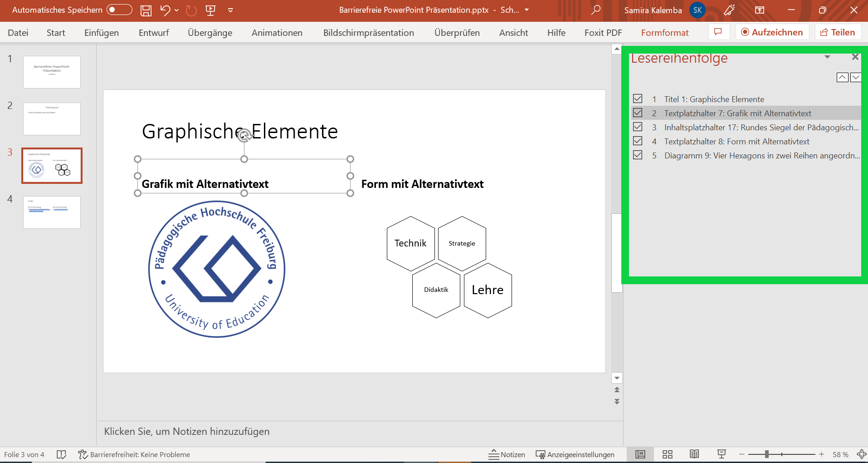Open the search magnifier in title bar
Screen dimensions: 868x463
coord(596,10)
